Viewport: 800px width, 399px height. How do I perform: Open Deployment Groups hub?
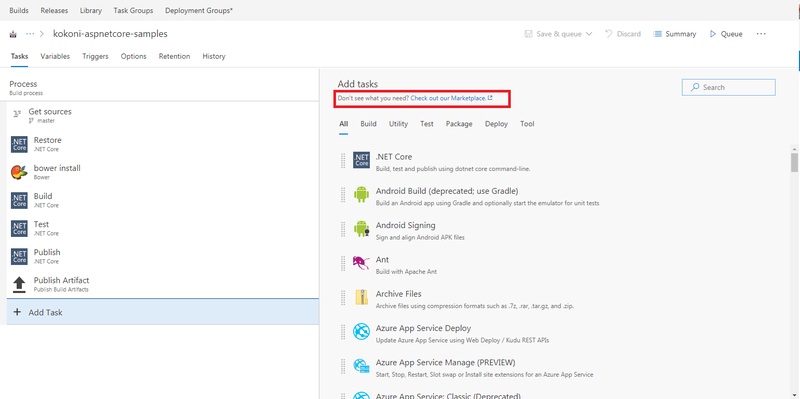[199, 10]
